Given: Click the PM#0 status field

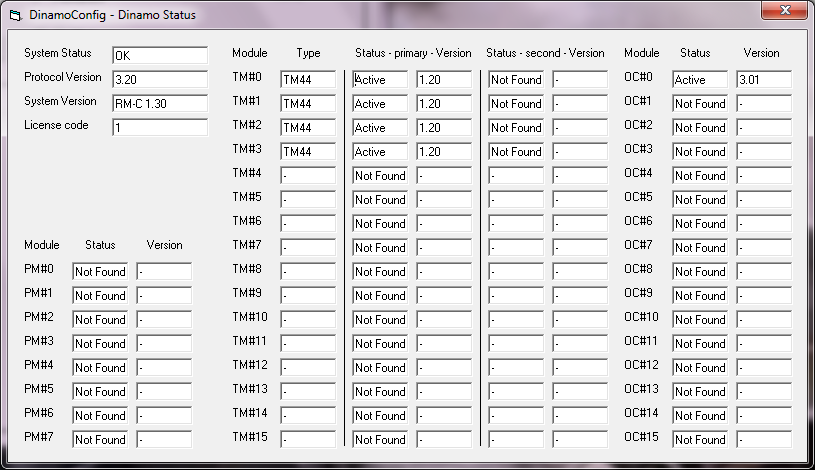Looking at the screenshot, I should point(100,272).
